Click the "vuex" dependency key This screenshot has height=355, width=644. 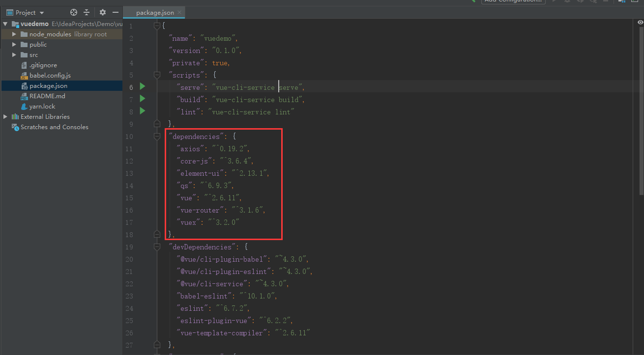click(x=187, y=222)
